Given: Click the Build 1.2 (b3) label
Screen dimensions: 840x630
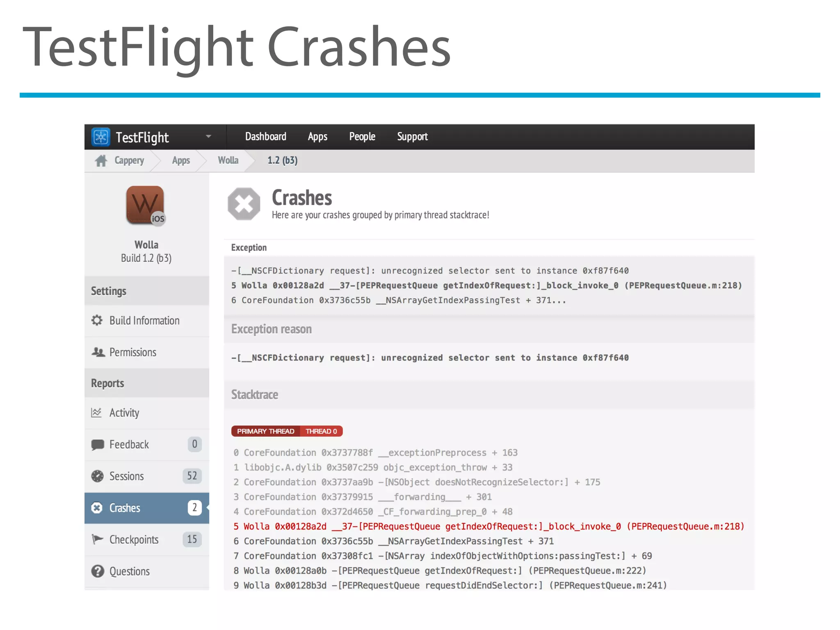Looking at the screenshot, I should pos(146,258).
